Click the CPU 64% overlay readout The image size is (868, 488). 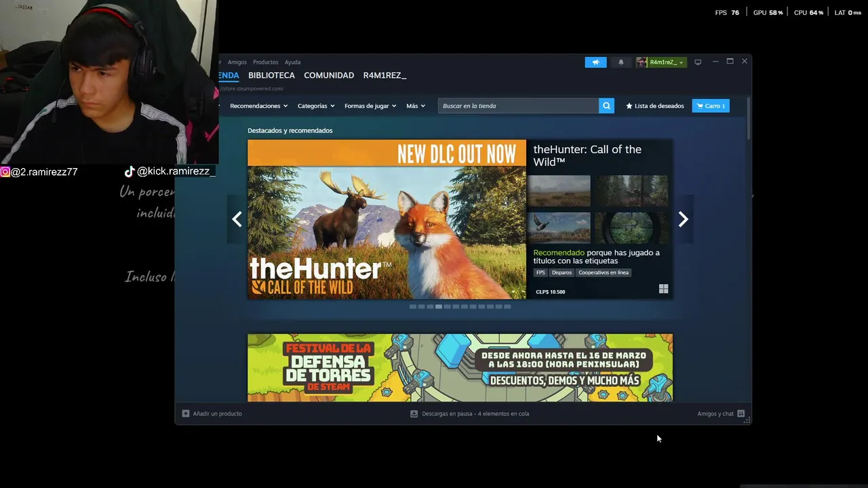click(x=808, y=13)
